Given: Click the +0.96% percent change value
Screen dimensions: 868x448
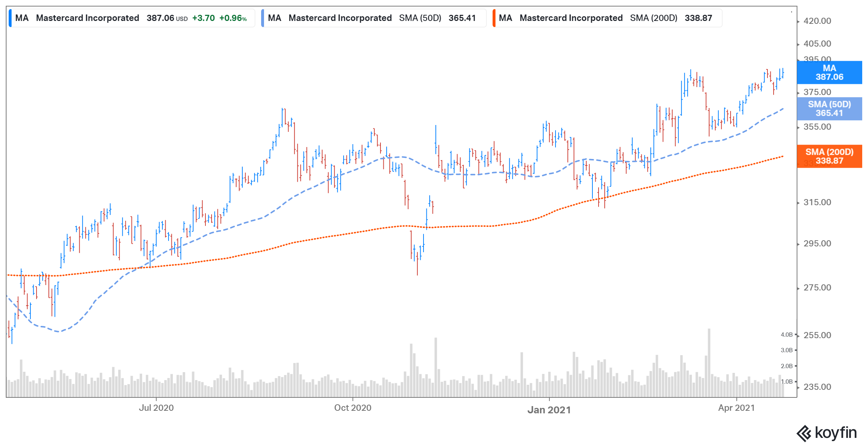Looking at the screenshot, I should click(233, 18).
